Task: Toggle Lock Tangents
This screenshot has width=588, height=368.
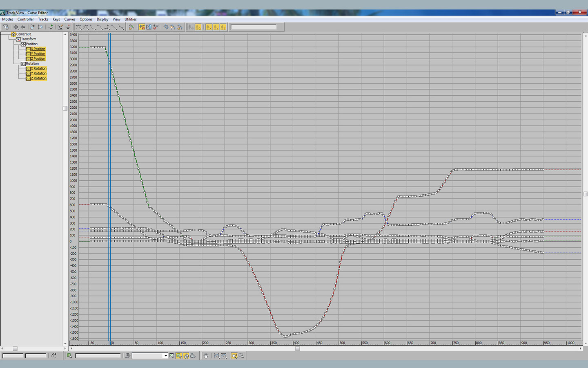Action: (x=180, y=27)
